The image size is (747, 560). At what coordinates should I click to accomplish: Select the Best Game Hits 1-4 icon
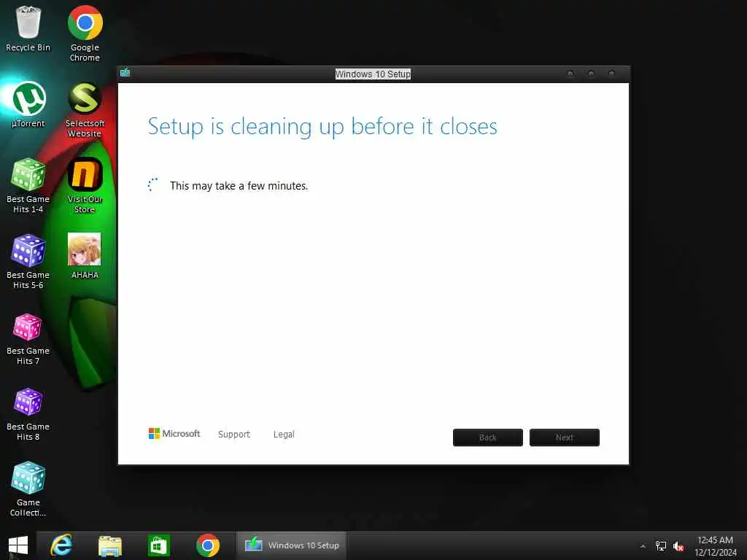28,186
